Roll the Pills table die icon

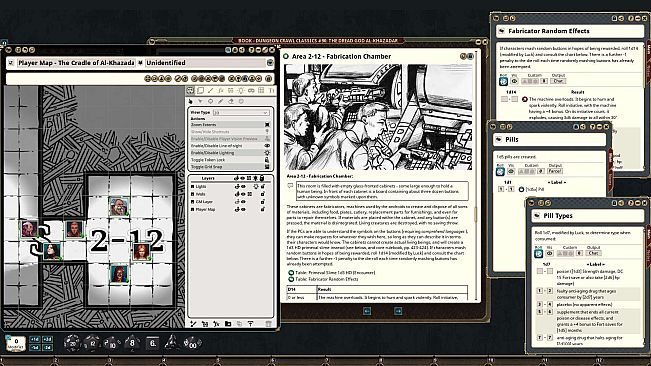[x=500, y=171]
